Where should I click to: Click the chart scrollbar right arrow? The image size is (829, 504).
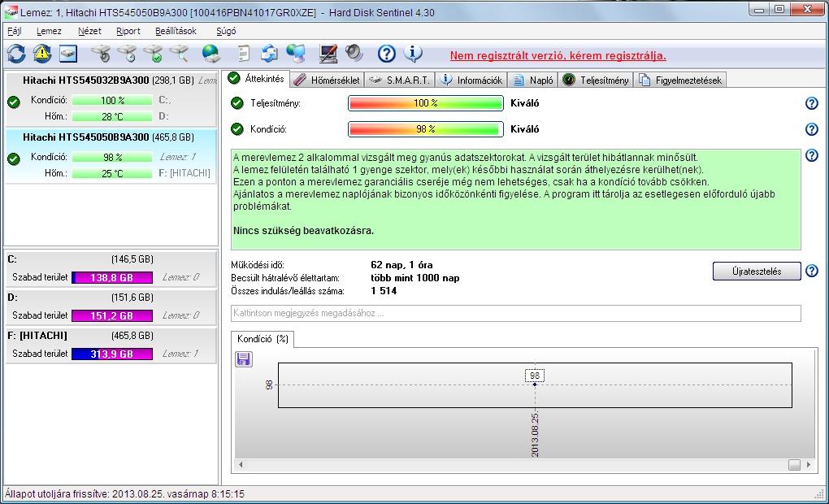click(809, 465)
